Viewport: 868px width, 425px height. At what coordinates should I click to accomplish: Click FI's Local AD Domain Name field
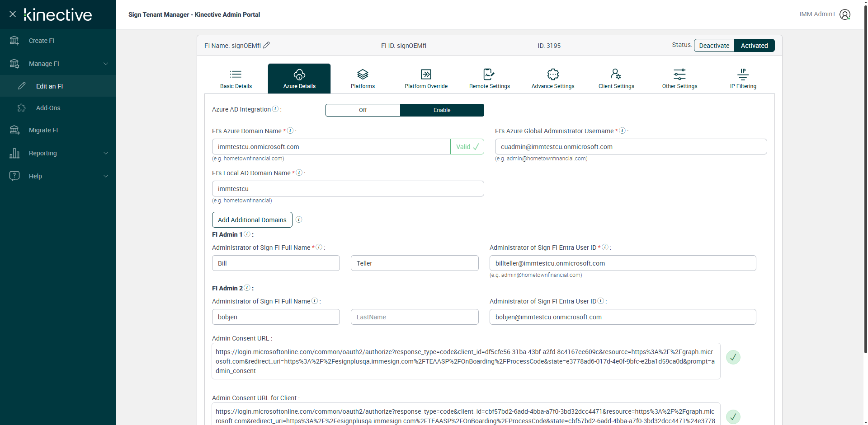pyautogui.click(x=348, y=189)
